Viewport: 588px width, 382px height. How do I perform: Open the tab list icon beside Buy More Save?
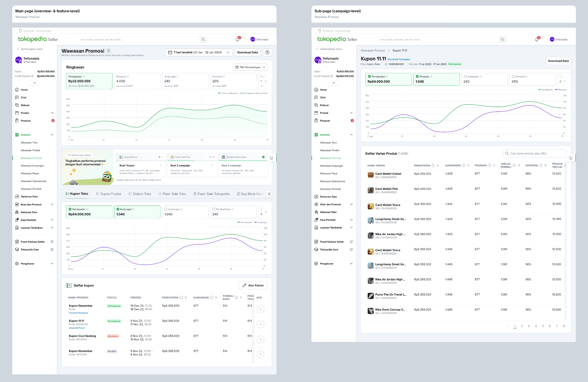(269, 194)
